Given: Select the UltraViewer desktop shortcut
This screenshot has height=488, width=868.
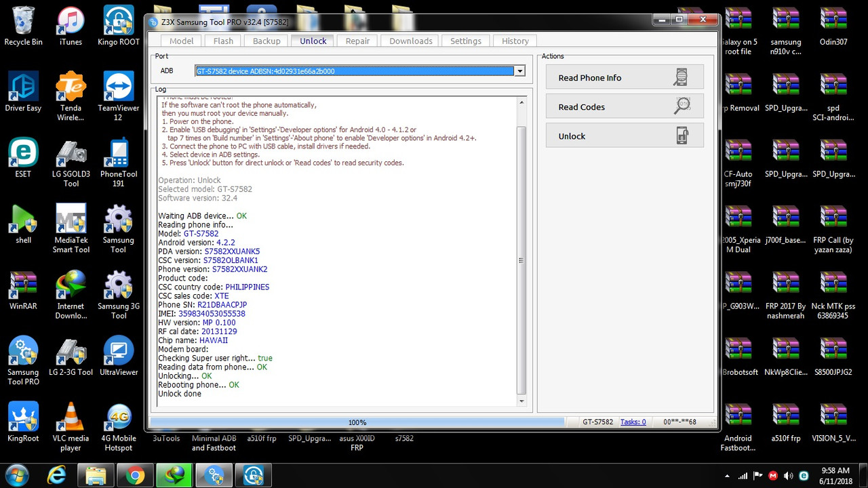Looking at the screenshot, I should (x=119, y=357).
